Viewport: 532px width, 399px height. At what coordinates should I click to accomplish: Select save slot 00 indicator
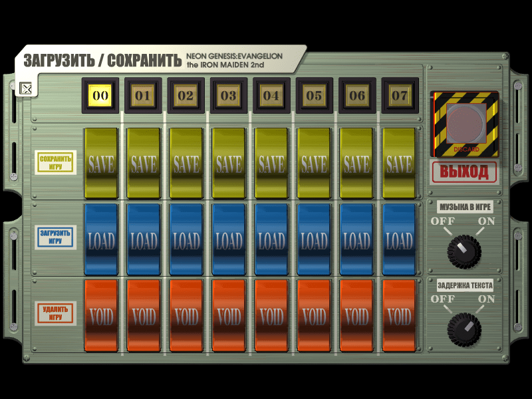(x=100, y=96)
